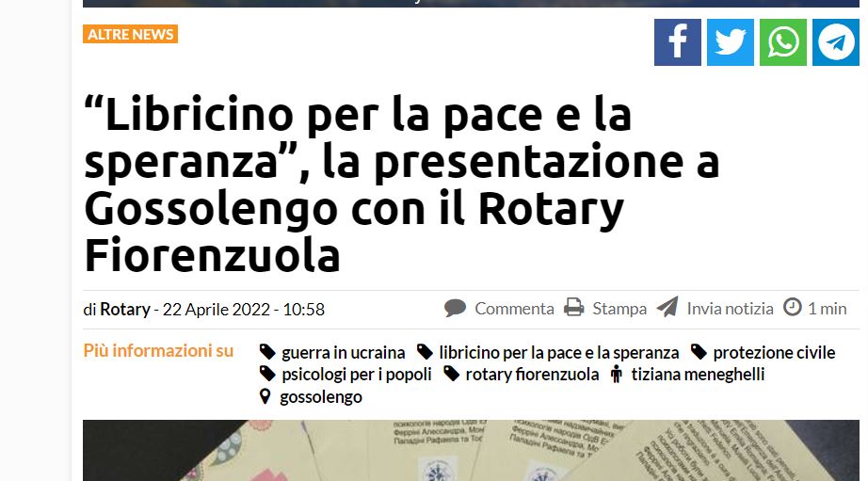
Task: Click the tag icon beside protezione civile
Action: pyautogui.click(x=699, y=352)
